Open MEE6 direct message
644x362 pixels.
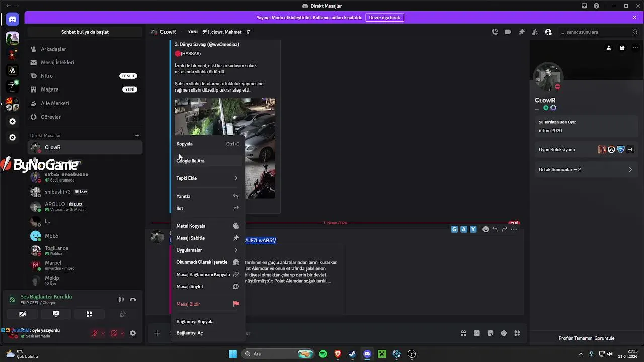pyautogui.click(x=85, y=236)
